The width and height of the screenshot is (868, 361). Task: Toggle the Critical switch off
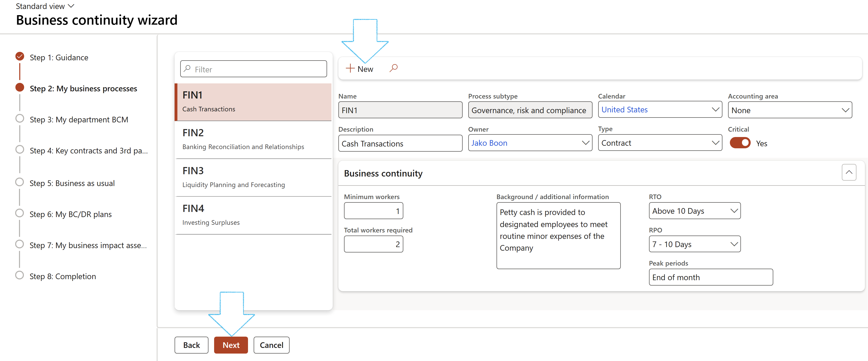[740, 143]
